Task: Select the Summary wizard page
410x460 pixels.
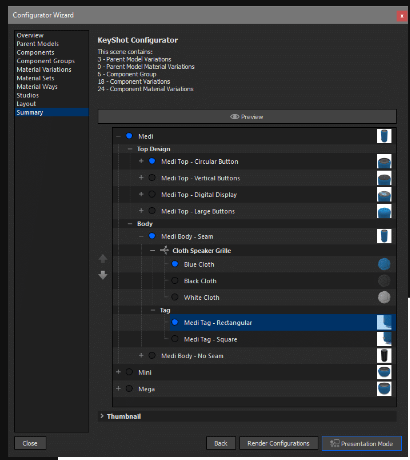Action: click(52, 112)
